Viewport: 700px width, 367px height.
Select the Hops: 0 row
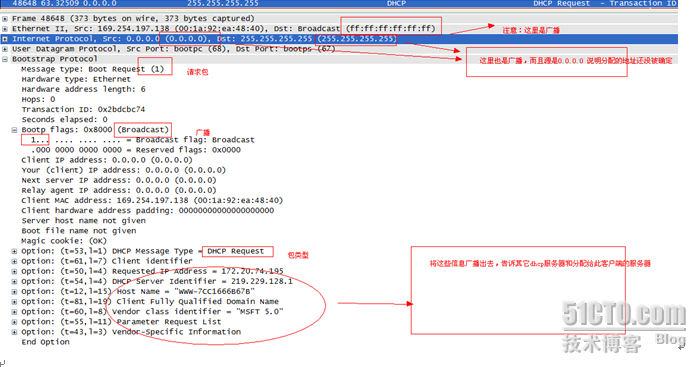pyautogui.click(x=38, y=99)
